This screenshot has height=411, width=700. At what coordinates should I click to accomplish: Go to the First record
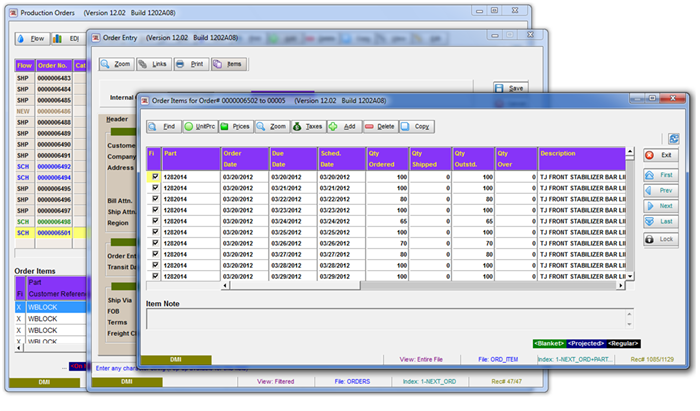[661, 175]
